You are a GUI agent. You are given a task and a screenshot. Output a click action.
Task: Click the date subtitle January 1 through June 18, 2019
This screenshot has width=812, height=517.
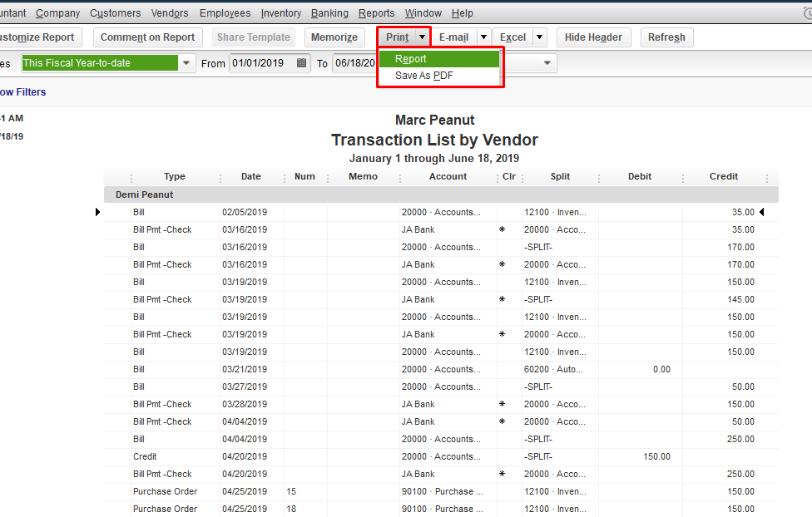(x=434, y=159)
